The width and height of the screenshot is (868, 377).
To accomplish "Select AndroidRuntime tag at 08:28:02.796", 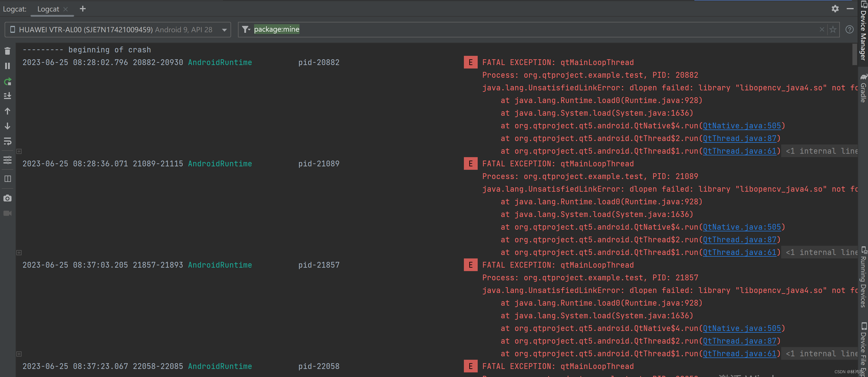I will tap(220, 62).
